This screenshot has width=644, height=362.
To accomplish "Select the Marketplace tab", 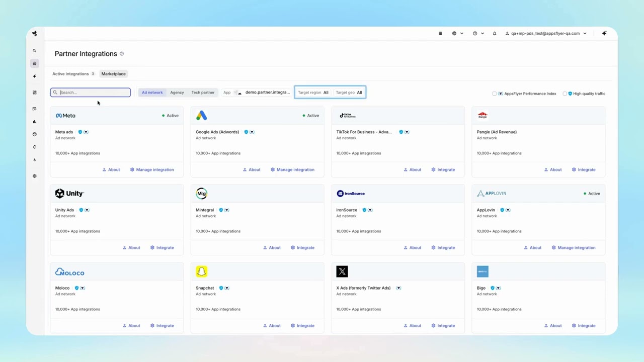I will 114,74.
